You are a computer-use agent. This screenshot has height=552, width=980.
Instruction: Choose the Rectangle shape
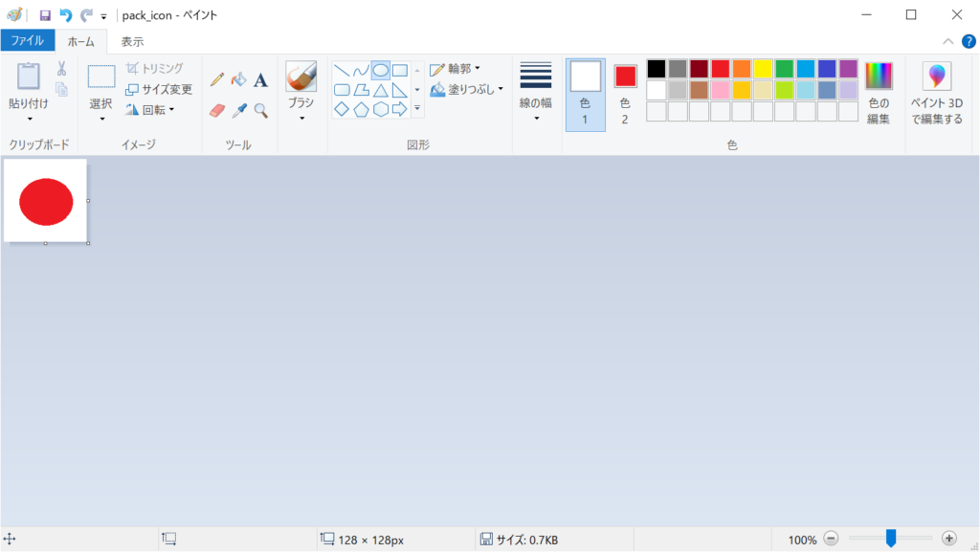tap(399, 70)
